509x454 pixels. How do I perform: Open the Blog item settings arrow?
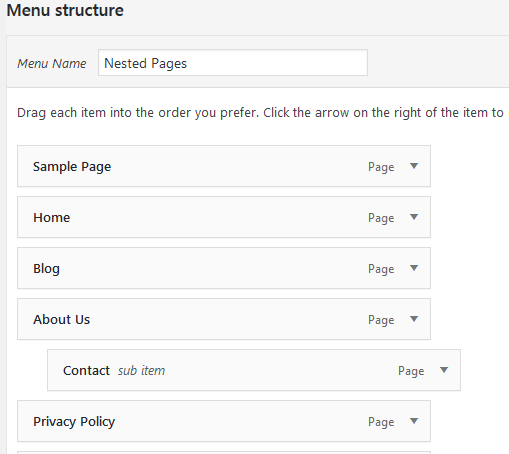414,268
